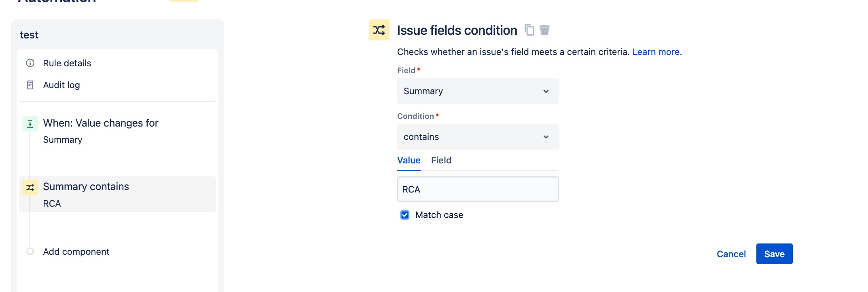868x292 pixels.
Task: Click the info icon next to Rule details
Action: (30, 63)
